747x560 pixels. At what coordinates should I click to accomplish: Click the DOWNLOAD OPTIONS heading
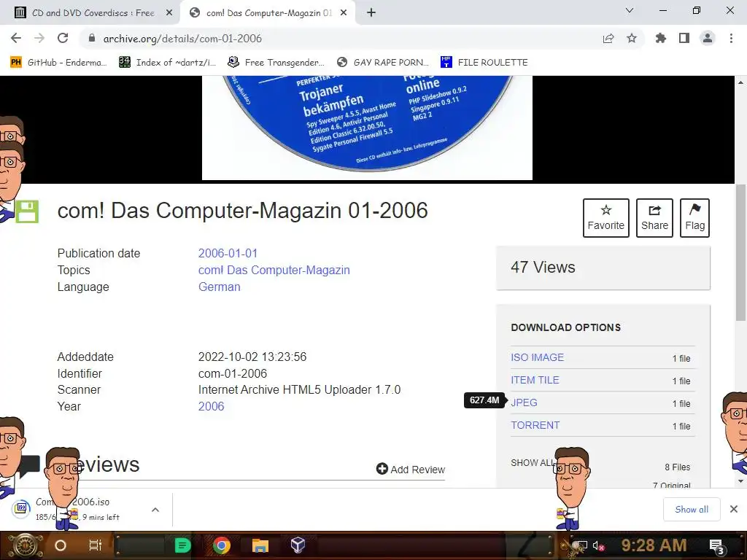tap(565, 327)
